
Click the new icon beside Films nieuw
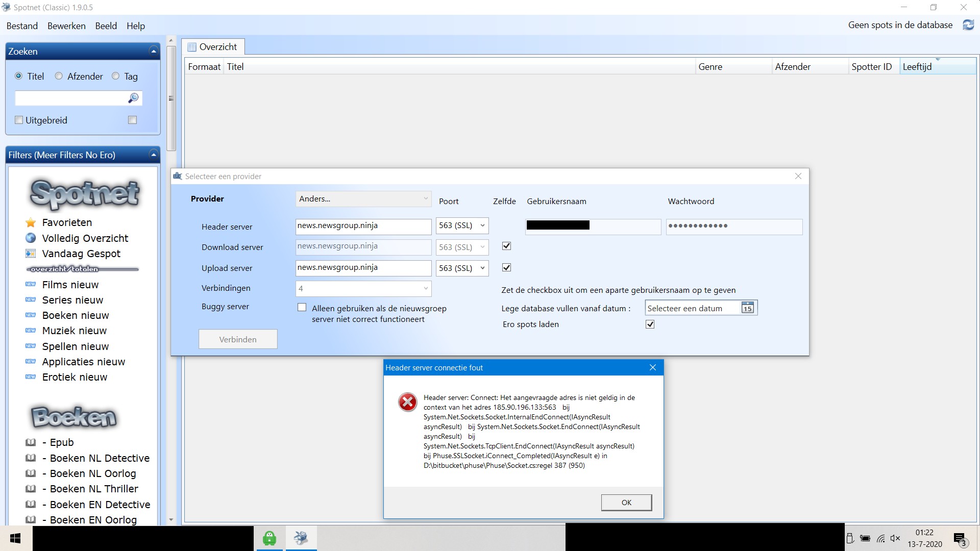(31, 284)
